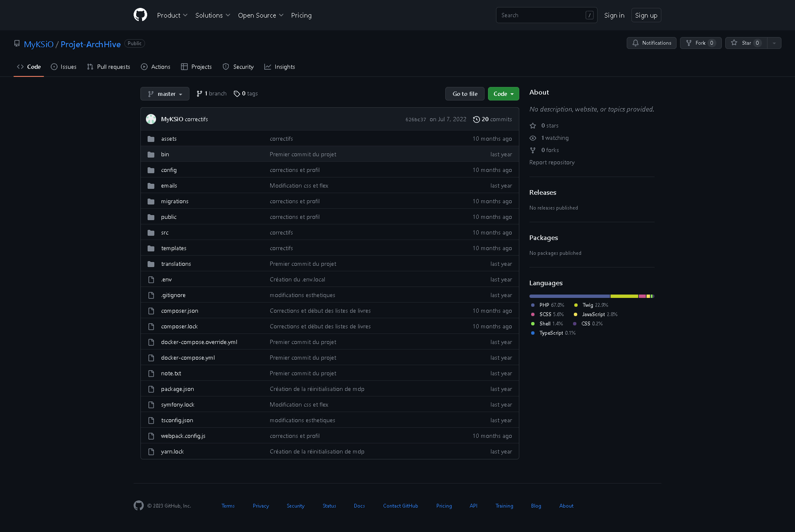This screenshot has height=532, width=795.
Task: Expand the Product menu in header
Action: (172, 15)
